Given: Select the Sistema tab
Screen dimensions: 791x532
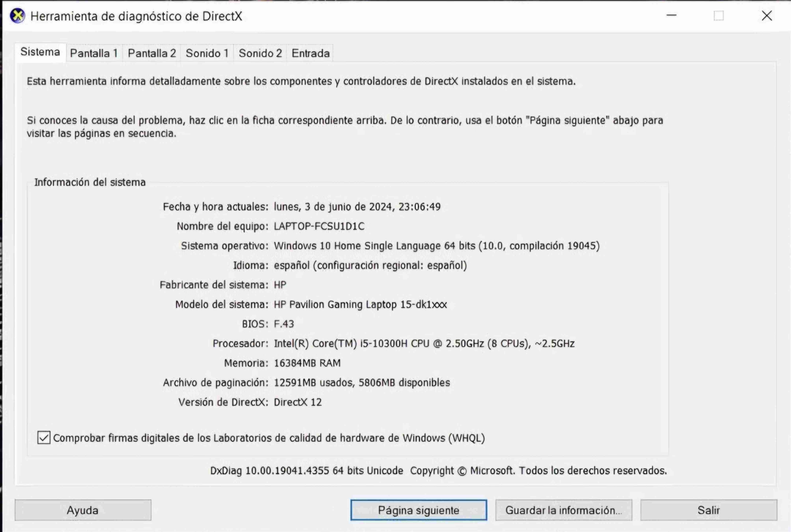Looking at the screenshot, I should tap(40, 52).
